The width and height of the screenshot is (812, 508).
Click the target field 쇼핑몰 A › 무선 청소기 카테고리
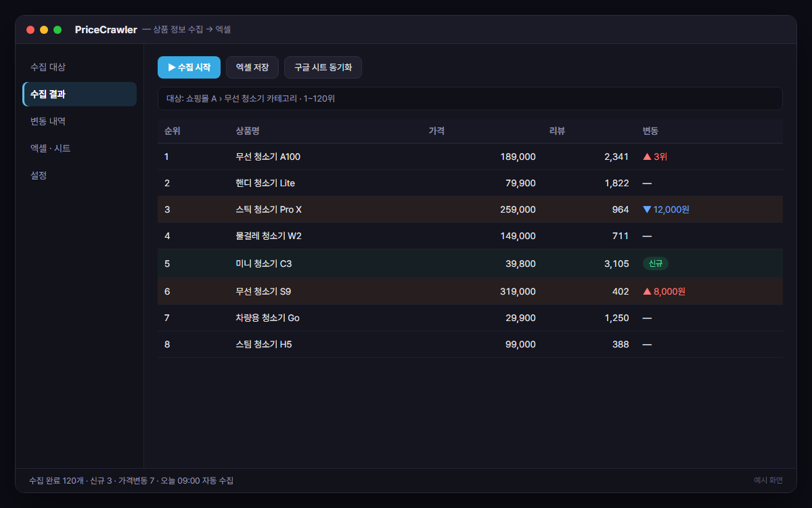pyautogui.click(x=470, y=98)
